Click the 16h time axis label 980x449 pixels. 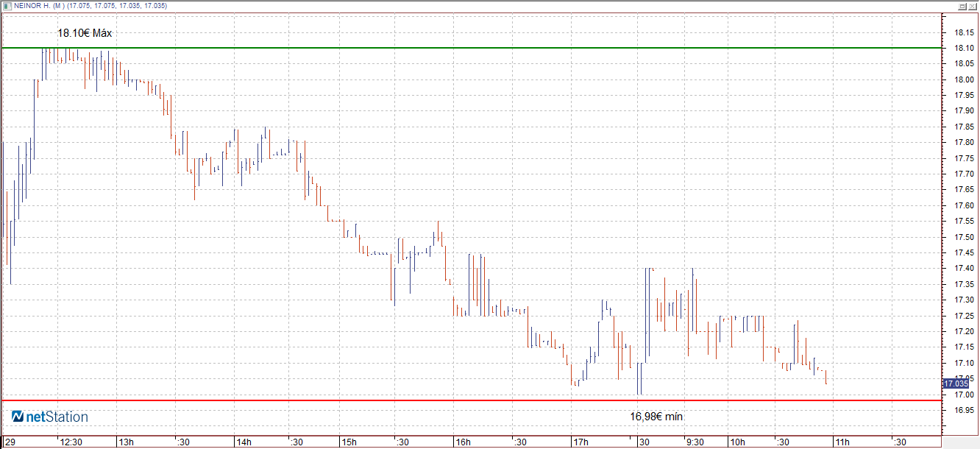[463, 442]
